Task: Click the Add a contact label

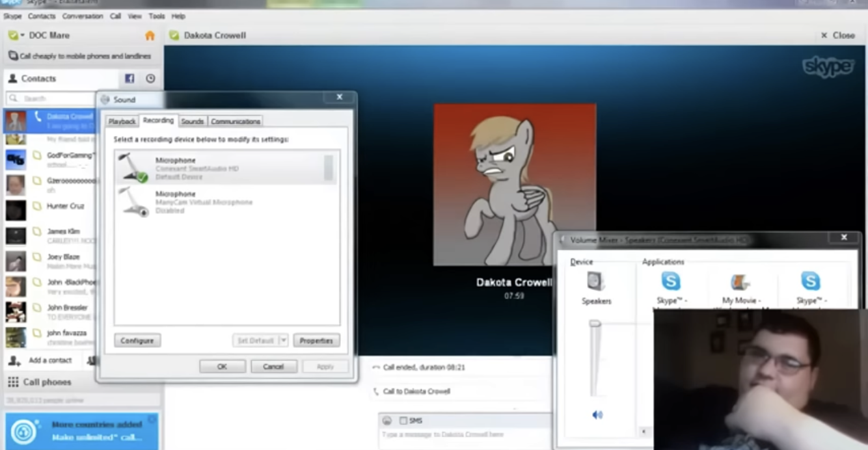Action: 50,360
